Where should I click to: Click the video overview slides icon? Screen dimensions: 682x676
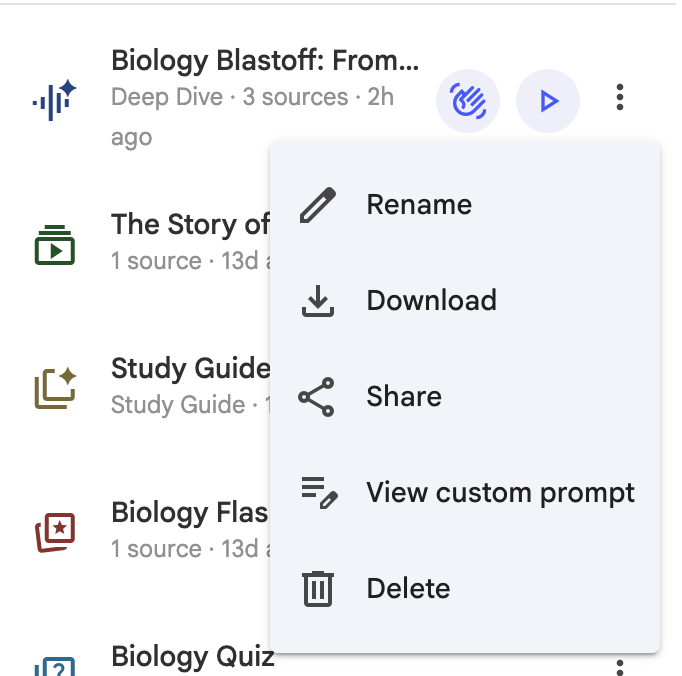pyautogui.click(x=55, y=245)
